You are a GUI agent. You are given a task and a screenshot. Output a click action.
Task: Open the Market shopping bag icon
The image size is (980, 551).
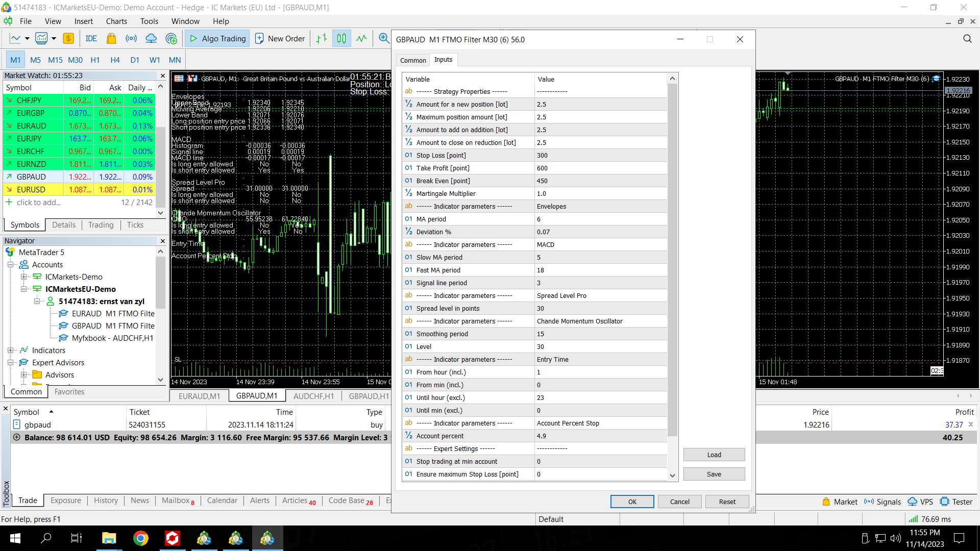[111, 38]
